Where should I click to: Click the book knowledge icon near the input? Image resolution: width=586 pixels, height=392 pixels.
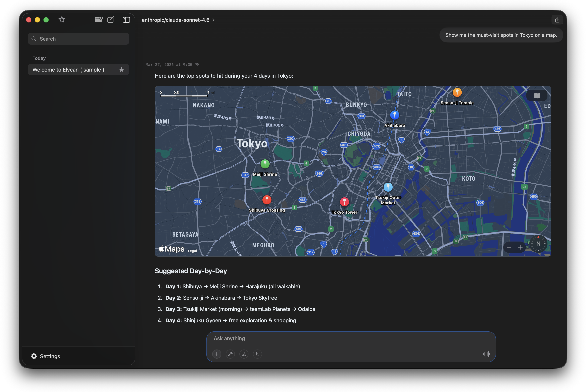(257, 354)
